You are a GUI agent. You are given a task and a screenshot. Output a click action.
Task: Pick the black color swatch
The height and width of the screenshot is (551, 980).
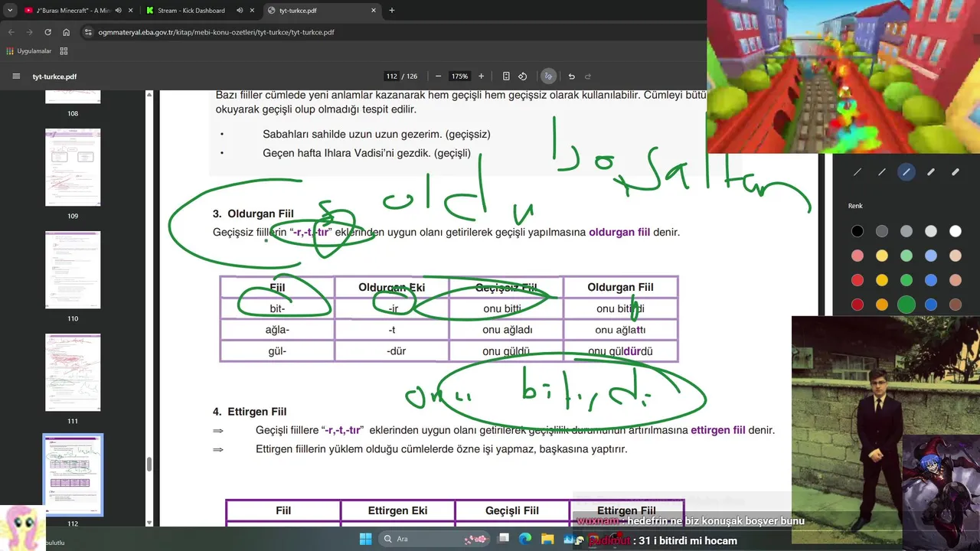pos(857,231)
